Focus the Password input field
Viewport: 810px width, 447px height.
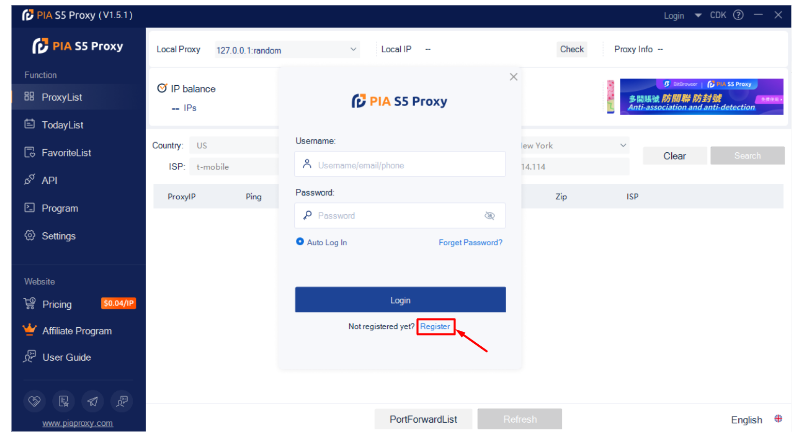400,215
